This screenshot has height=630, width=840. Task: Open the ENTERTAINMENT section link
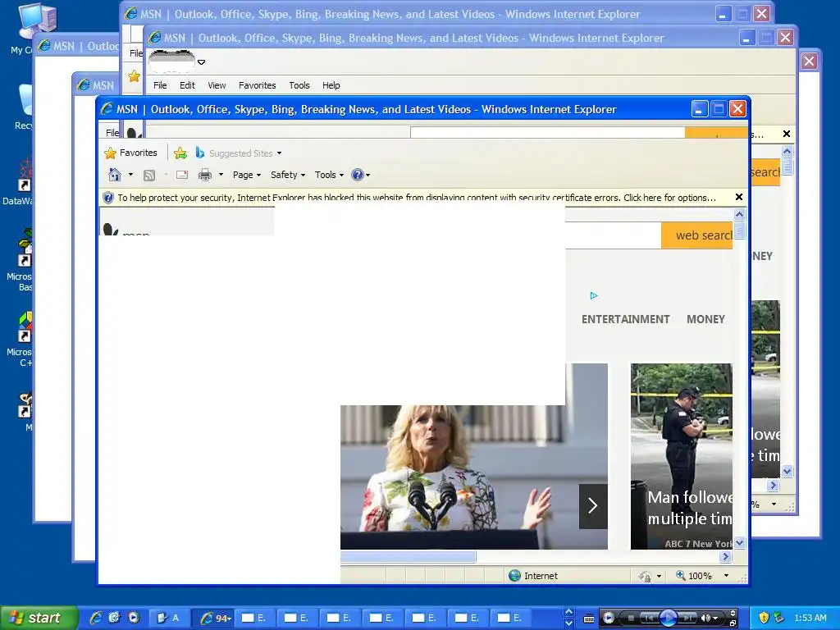625,319
